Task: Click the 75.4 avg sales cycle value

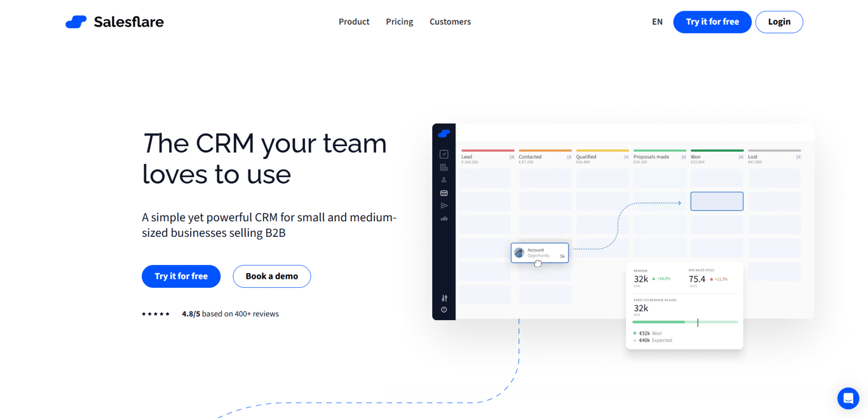Action: coord(697,279)
